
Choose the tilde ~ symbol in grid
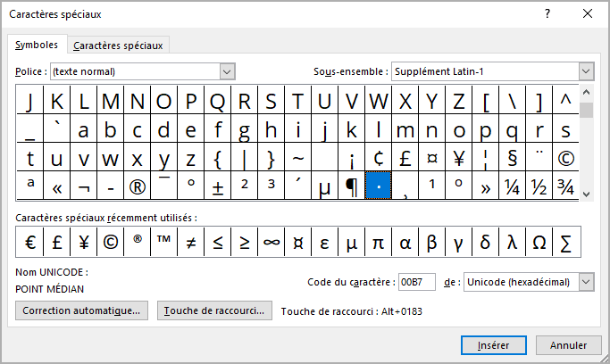click(298, 157)
